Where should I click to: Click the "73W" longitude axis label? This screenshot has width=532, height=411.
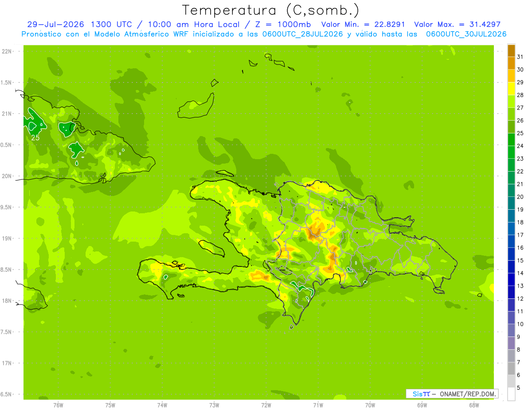pos(214,405)
